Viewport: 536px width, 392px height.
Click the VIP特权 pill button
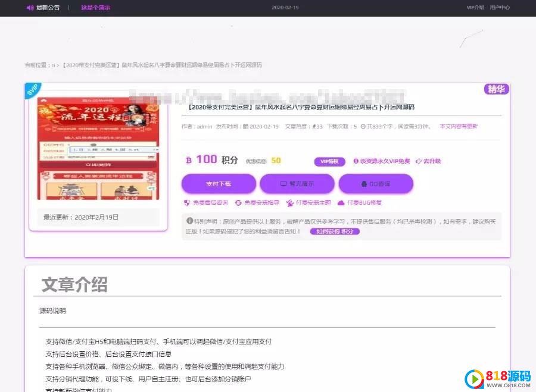click(x=329, y=162)
